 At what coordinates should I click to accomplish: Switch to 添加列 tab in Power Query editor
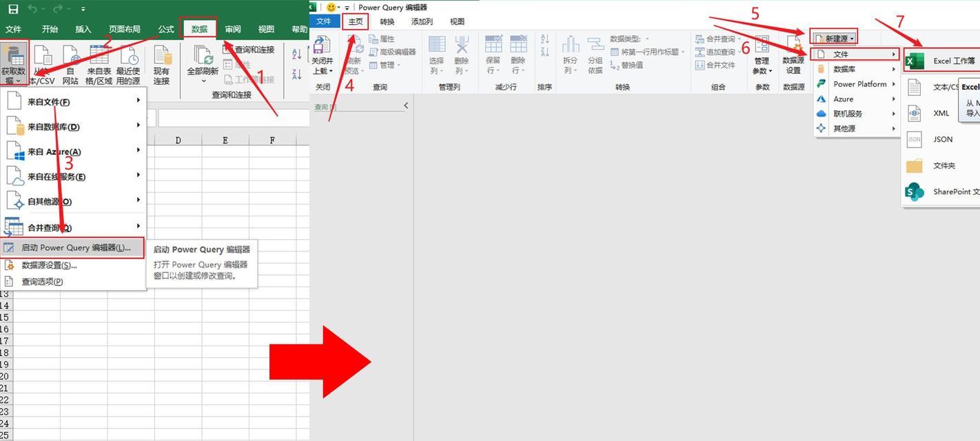(422, 21)
